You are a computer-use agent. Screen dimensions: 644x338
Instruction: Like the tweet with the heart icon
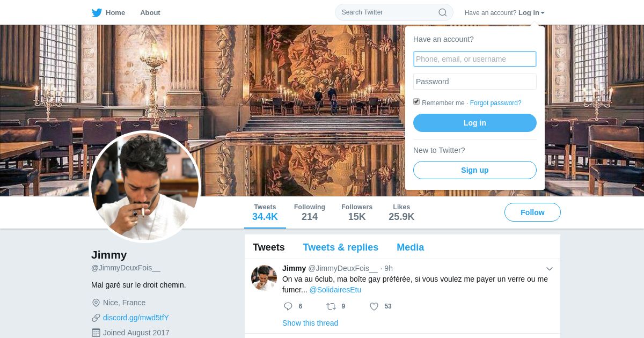point(374,306)
